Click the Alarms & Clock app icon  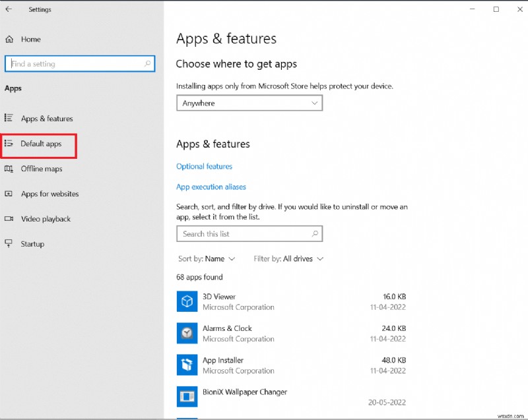187,333
